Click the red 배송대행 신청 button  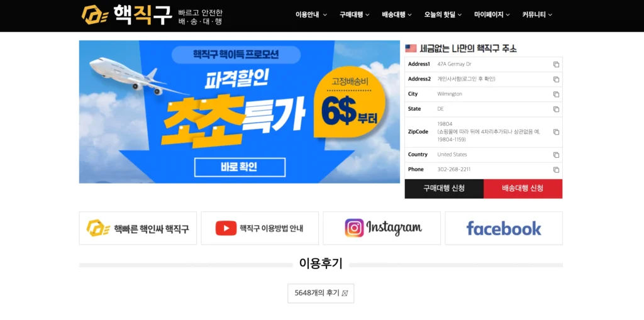point(523,189)
